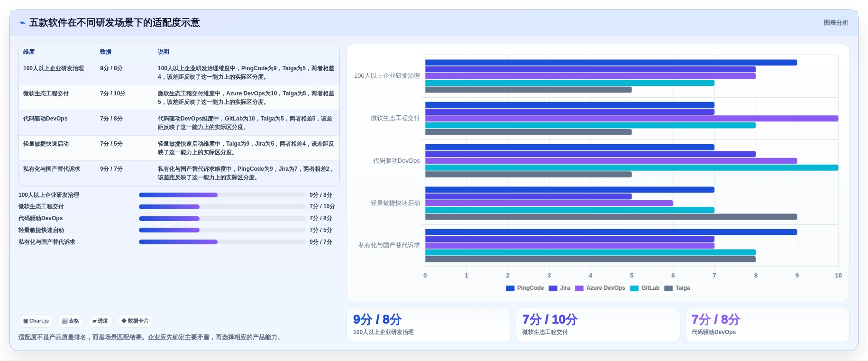Click the Azure DevOps bar for 轻量敏捷快速启动
Viewport: 868px width, 361px height.
click(x=549, y=203)
